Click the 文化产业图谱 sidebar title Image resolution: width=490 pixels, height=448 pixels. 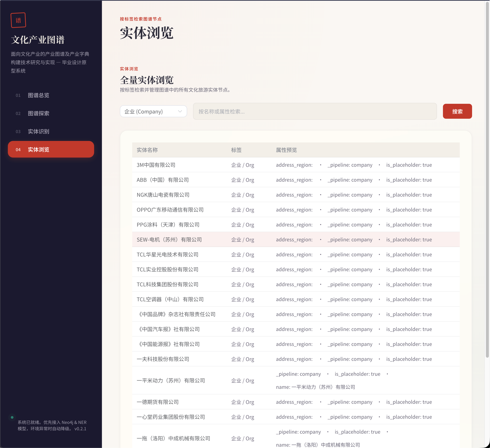click(x=38, y=40)
